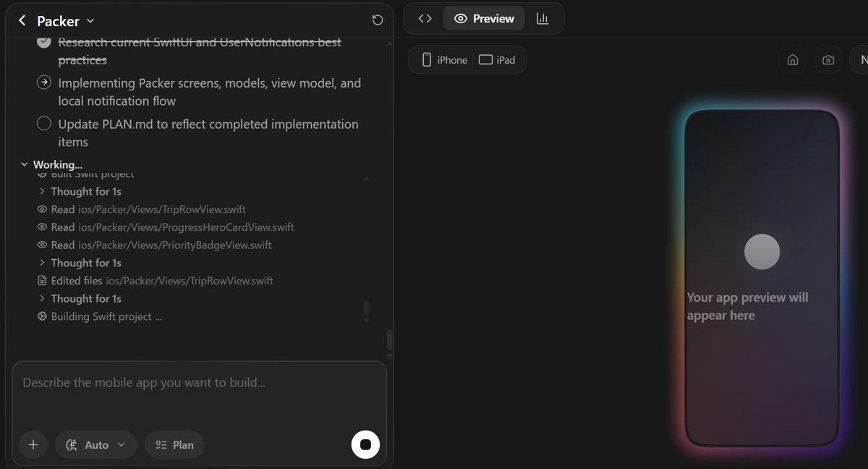Screen dimensions: 868x469
Task: Open Edited files TripRowView.swift entry
Action: point(155,281)
